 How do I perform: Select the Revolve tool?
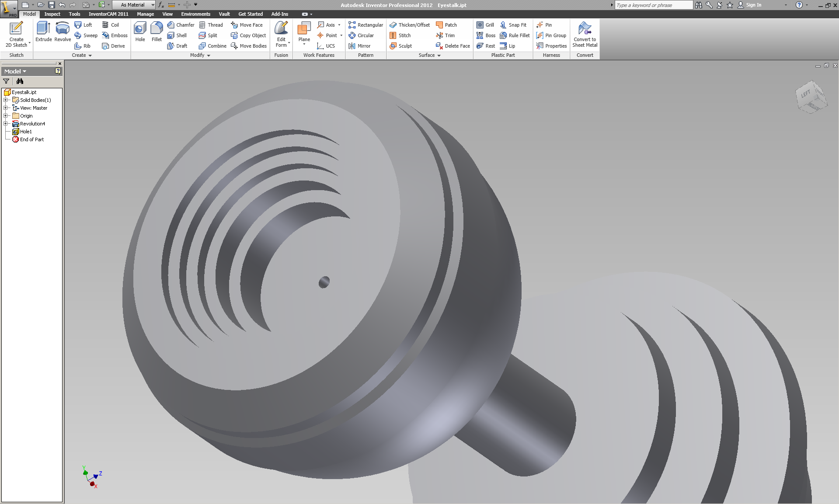[x=63, y=31]
